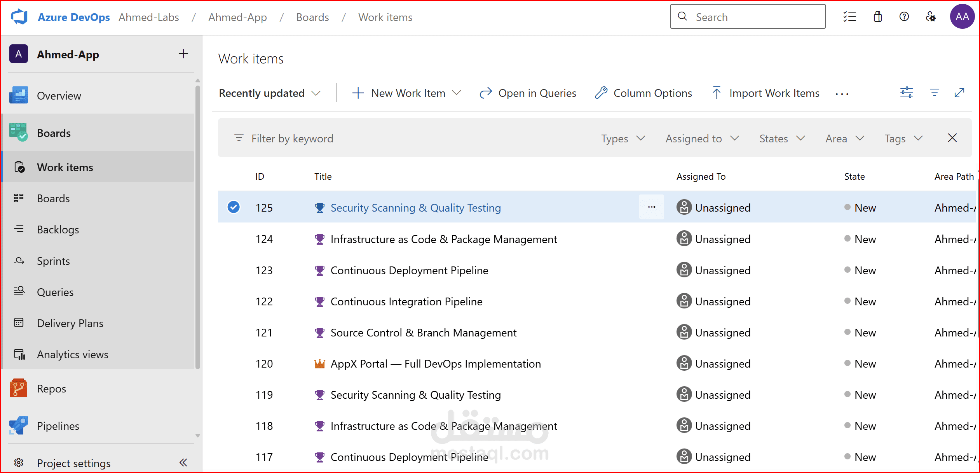Image resolution: width=980 pixels, height=473 pixels.
Task: Open Delivery Plans in the sidebar
Action: 70,323
